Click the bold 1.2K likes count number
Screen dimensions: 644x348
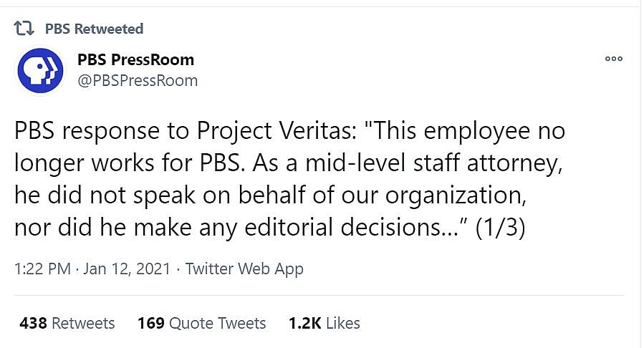pos(304,323)
